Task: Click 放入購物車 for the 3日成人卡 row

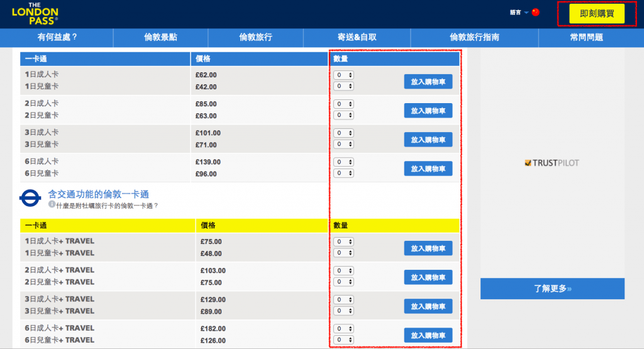Action: [428, 140]
